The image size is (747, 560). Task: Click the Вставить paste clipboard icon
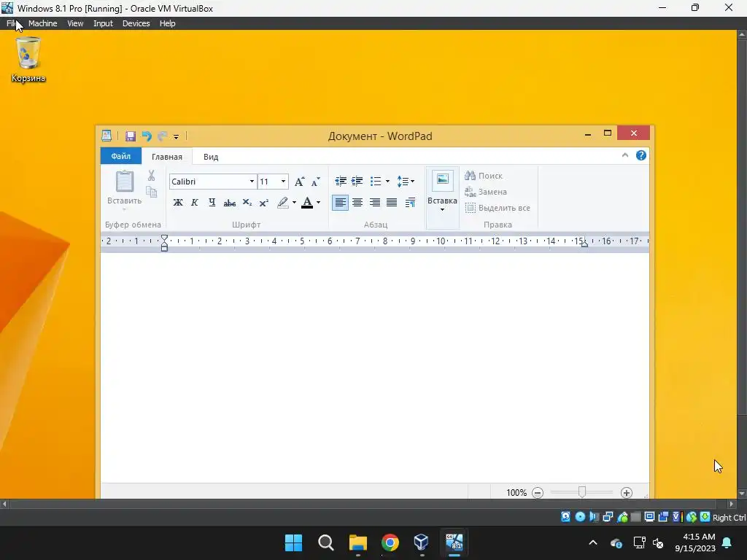click(x=124, y=182)
